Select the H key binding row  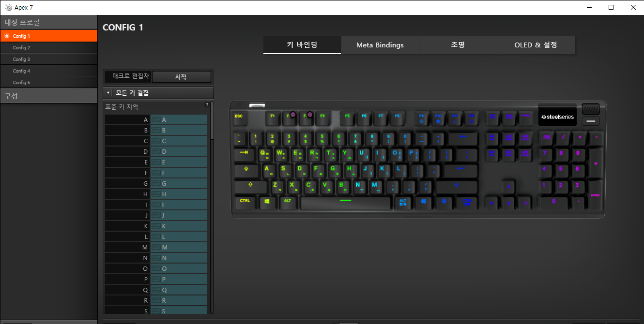(156, 194)
